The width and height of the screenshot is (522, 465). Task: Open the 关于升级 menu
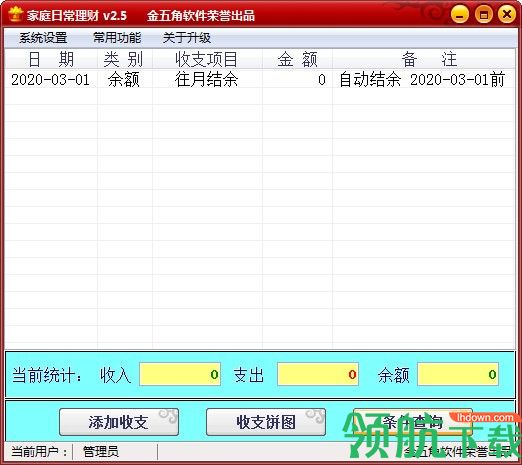[187, 38]
